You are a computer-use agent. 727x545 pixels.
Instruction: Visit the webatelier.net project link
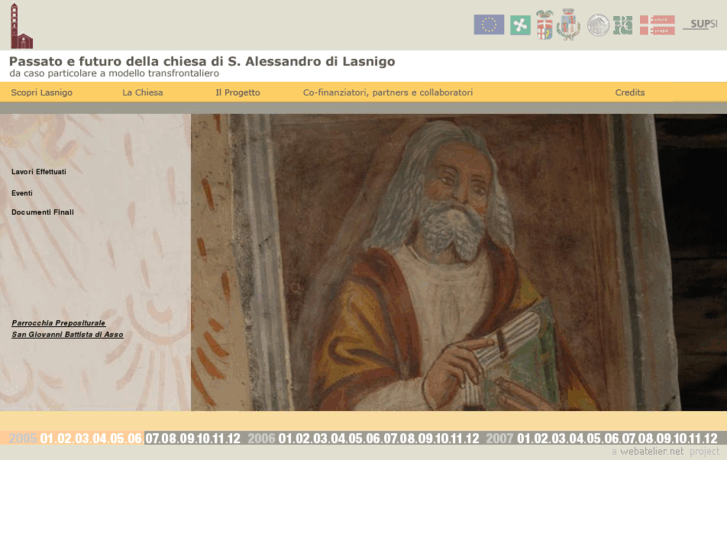coord(665,451)
